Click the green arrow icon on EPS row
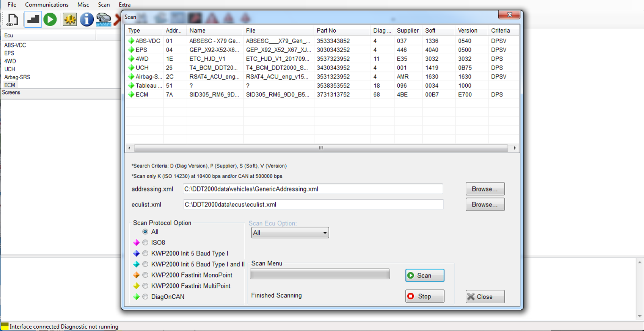Screen dimensions: 644x331 (x=131, y=50)
